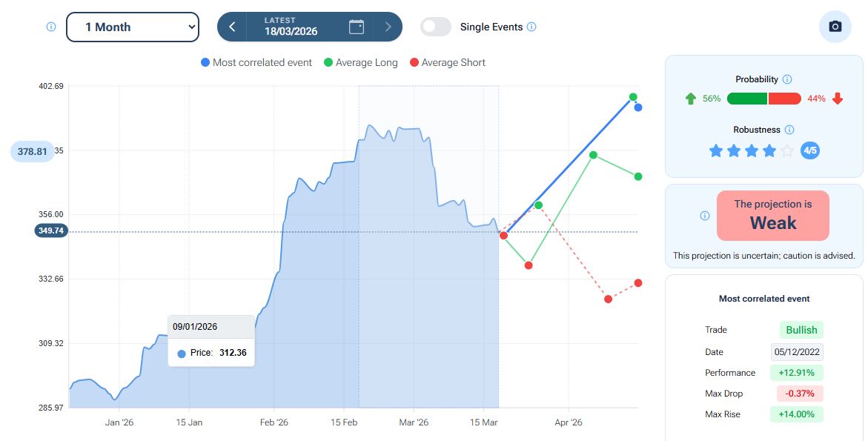Click info icon next to Probability
This screenshot has height=441, width=868.
point(787,79)
